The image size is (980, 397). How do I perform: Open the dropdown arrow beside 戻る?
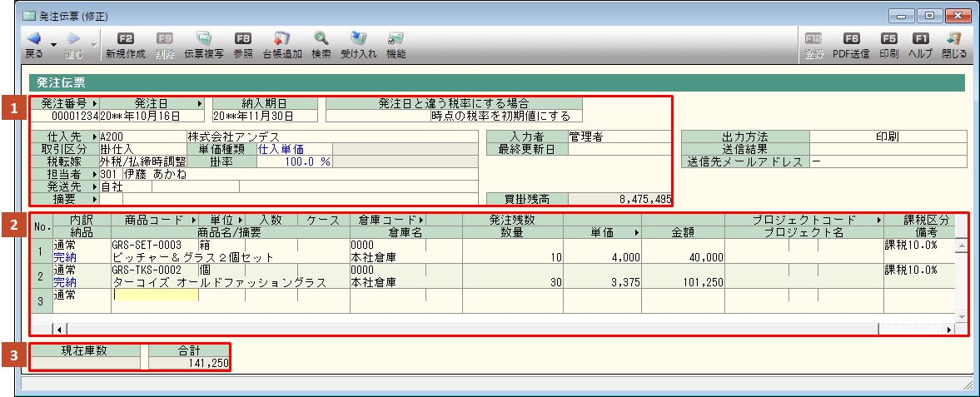click(52, 44)
